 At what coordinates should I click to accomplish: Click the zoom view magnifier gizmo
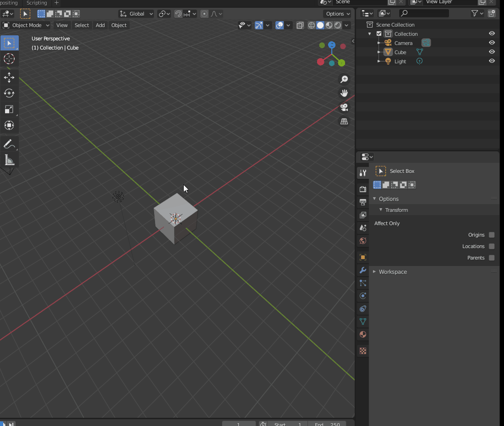coord(344,79)
